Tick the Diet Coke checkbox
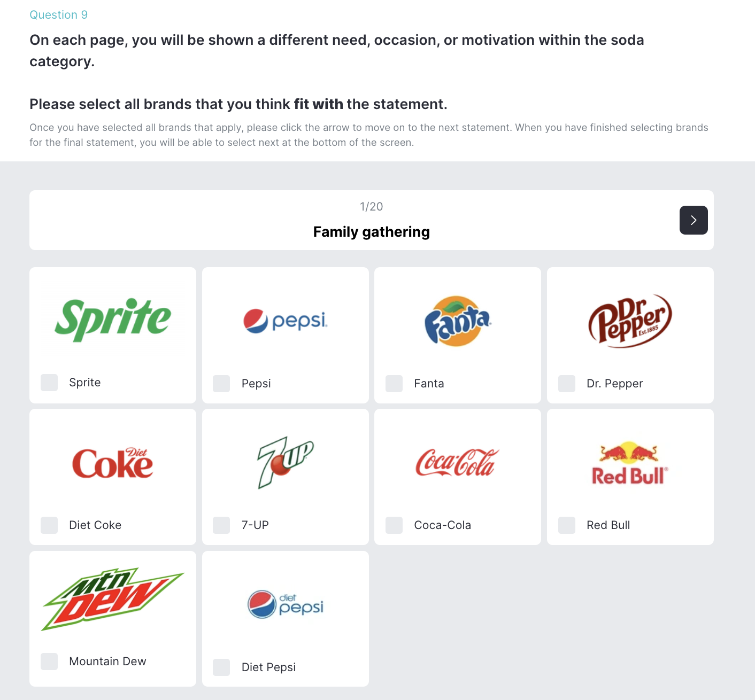The image size is (755, 700). pos(49,525)
